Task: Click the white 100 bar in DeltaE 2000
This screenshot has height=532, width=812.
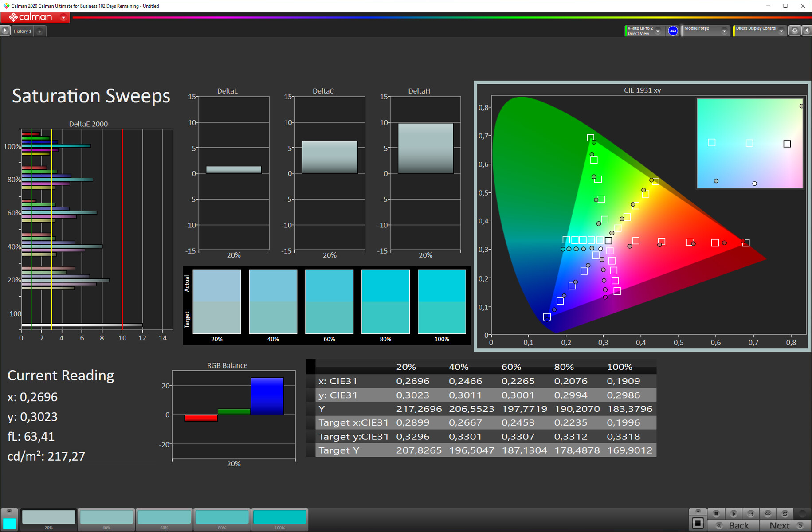Action: click(x=82, y=325)
